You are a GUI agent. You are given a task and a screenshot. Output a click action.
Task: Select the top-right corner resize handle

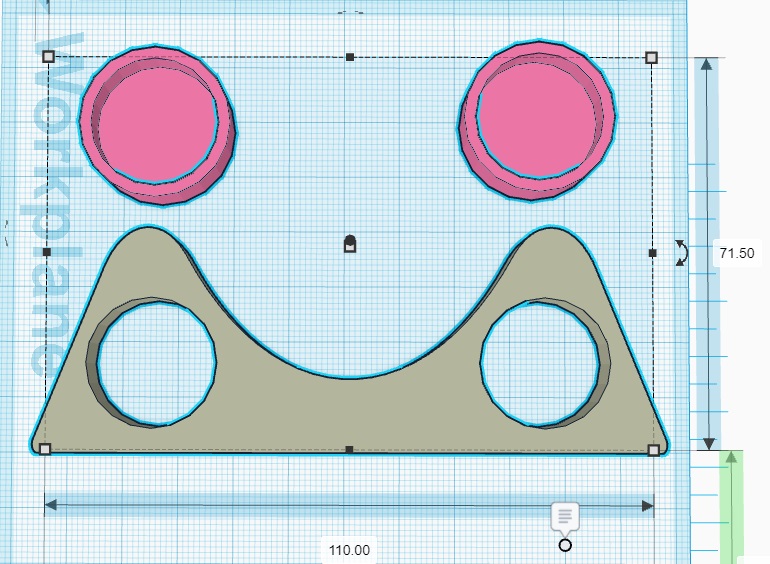[652, 57]
